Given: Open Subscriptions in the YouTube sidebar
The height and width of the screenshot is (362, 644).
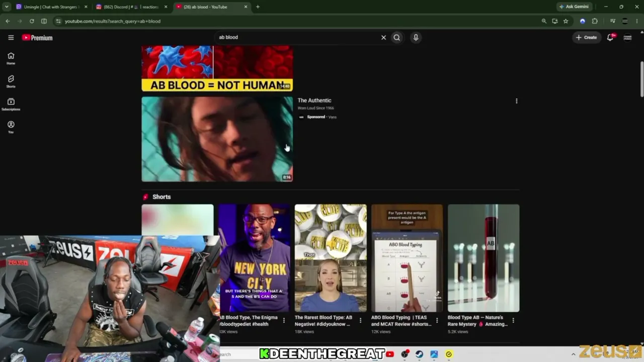Looking at the screenshot, I should pos(11,104).
